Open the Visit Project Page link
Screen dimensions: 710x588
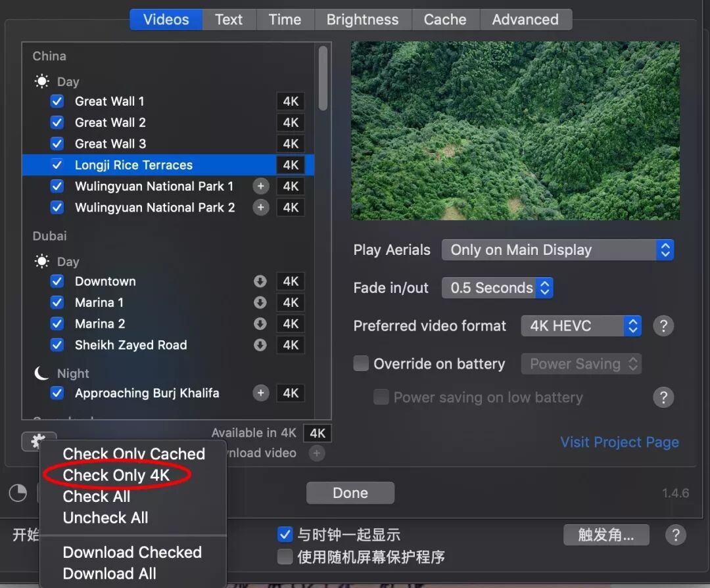(619, 442)
